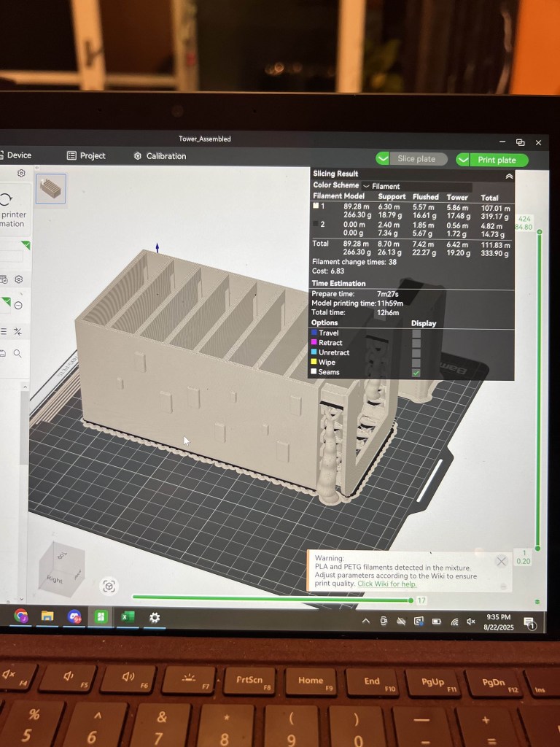560x747 pixels.
Task: Click the Wiki help link in warning
Action: 386,584
